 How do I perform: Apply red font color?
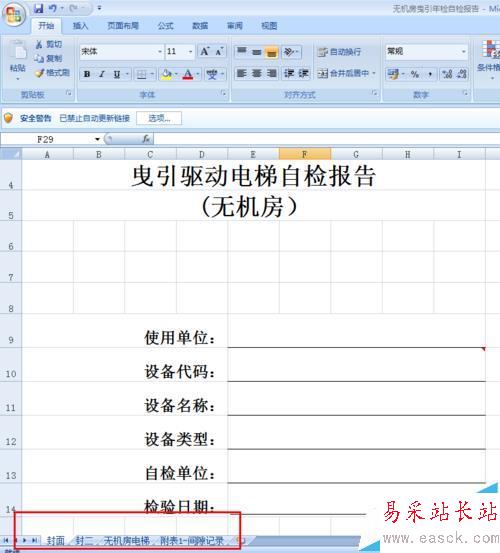pos(188,74)
